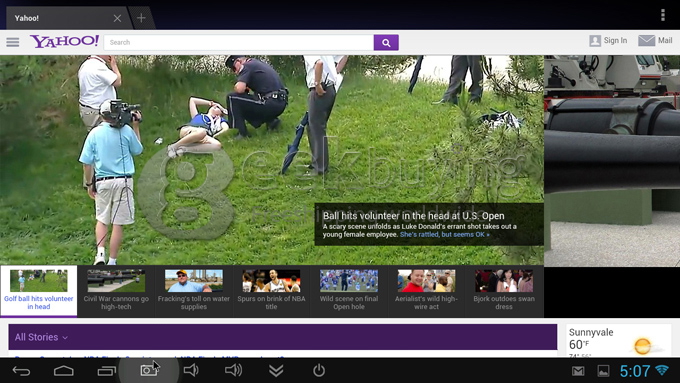Select "Spurs on brink of NBA title" story
This screenshot has width=680, height=383.
tap(271, 291)
